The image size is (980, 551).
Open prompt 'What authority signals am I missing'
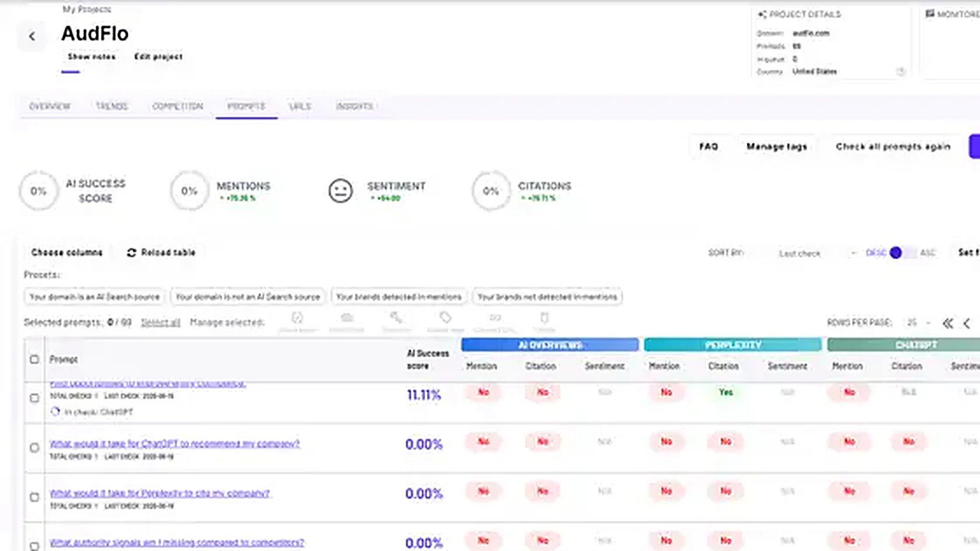coord(177,543)
